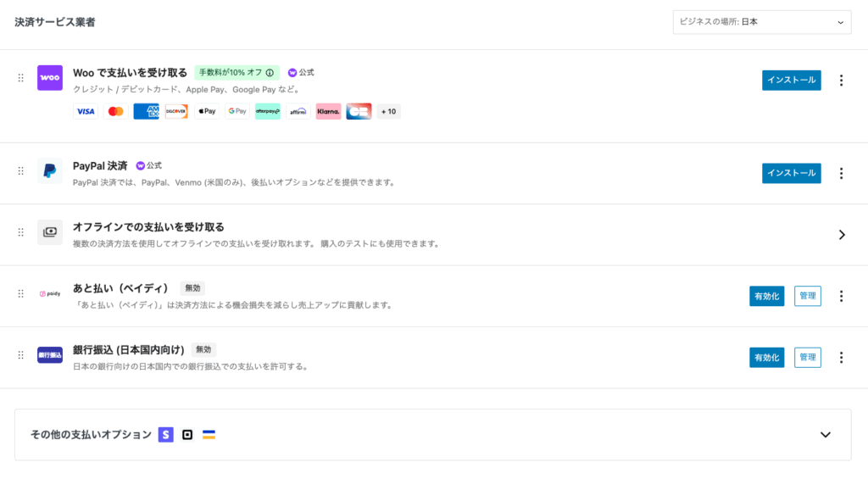Open the three-dot menu for Woo payments
The height and width of the screenshot is (479, 868).
click(841, 81)
